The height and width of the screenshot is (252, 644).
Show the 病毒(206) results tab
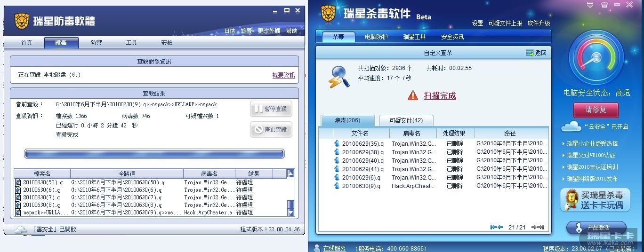pos(347,120)
